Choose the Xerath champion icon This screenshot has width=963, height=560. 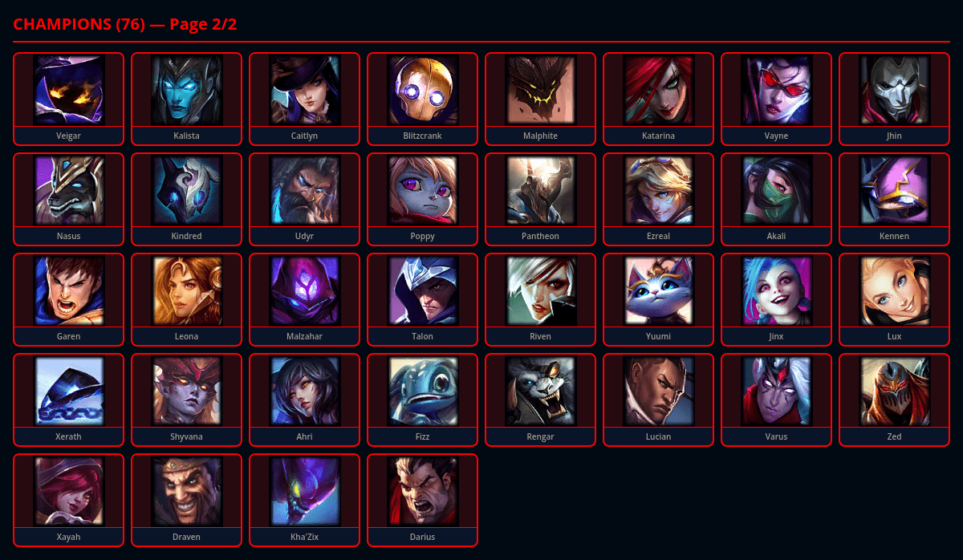(69, 391)
